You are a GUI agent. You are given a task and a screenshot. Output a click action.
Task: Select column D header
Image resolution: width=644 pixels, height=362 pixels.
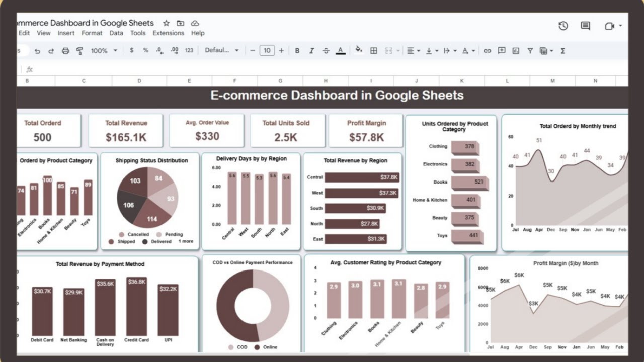pyautogui.click(x=139, y=81)
